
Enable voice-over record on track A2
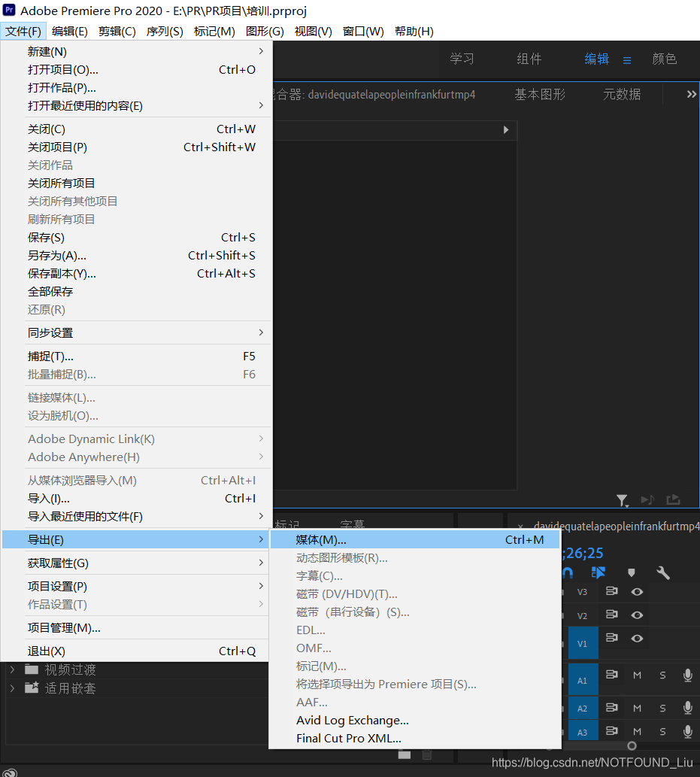click(x=688, y=708)
